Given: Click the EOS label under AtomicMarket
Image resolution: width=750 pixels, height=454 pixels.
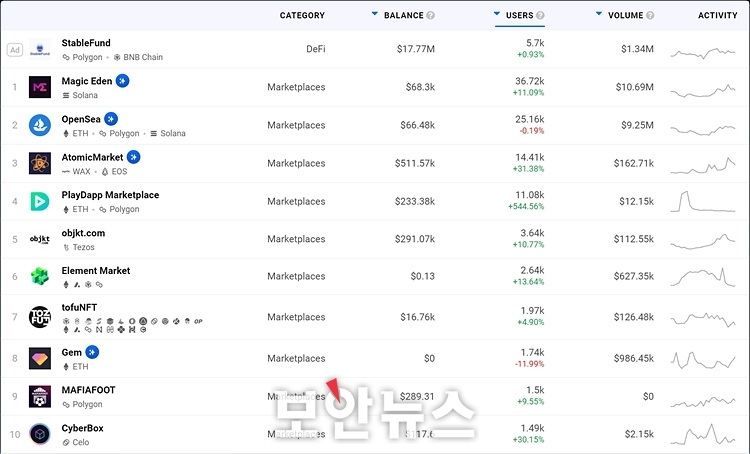Looking at the screenshot, I should pyautogui.click(x=119, y=171).
